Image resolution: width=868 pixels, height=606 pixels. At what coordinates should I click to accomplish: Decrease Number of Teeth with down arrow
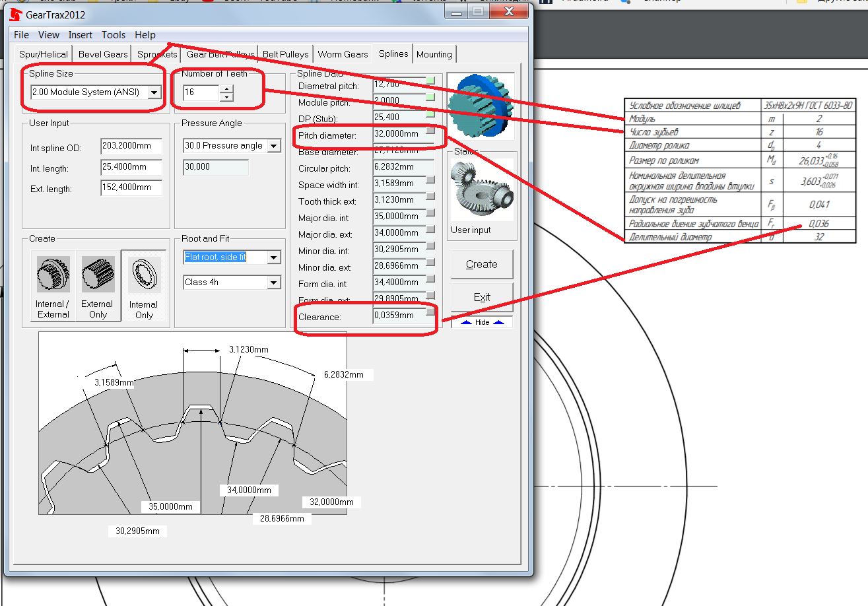tap(226, 96)
